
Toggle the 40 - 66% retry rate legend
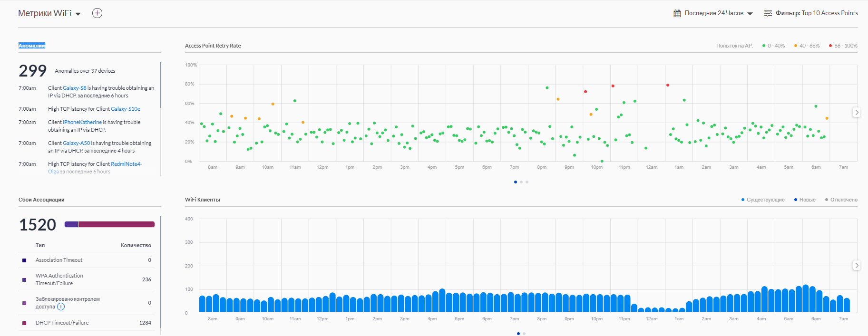pyautogui.click(x=807, y=46)
